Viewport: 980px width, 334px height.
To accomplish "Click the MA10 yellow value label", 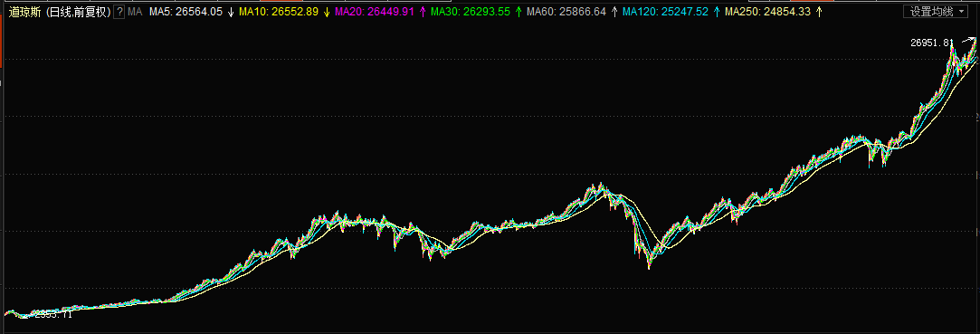I will (280, 11).
